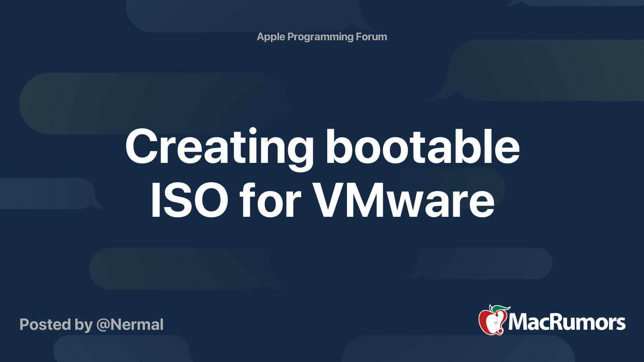This screenshot has height=362, width=644.
Task: Select the headline Creating bootable ISO for VMware
Action: [322, 173]
